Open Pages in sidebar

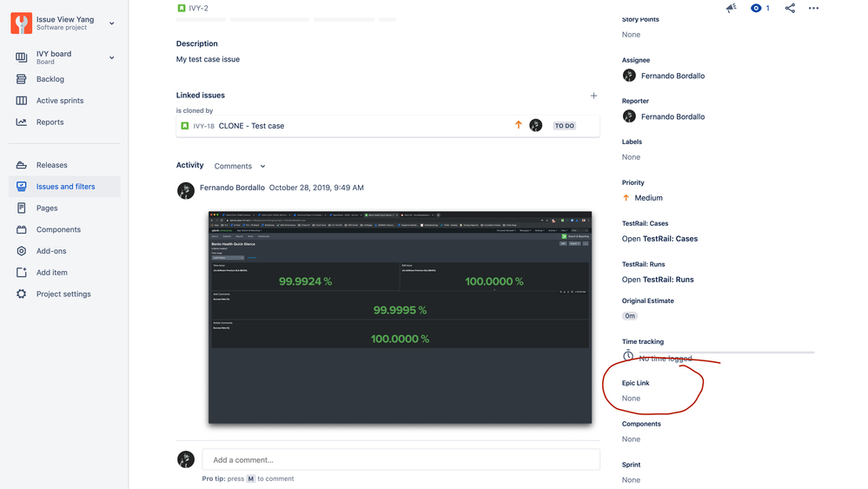(x=47, y=208)
